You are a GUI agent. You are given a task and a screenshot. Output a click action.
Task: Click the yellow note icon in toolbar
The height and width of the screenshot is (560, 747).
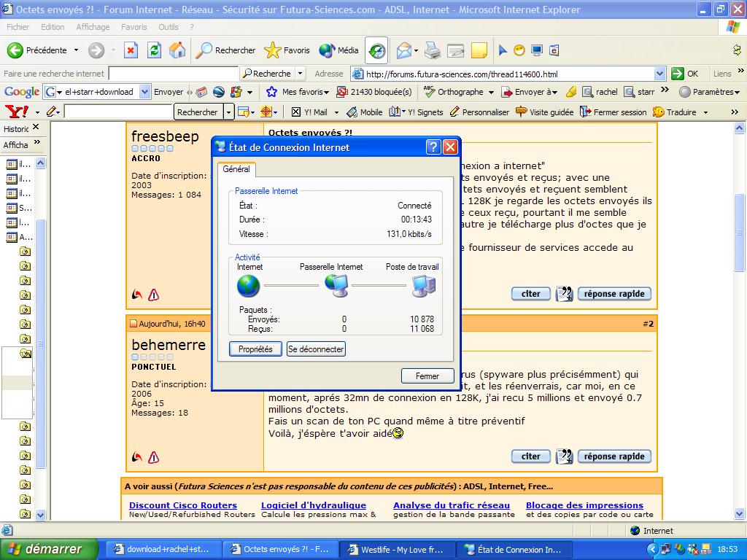point(479,50)
